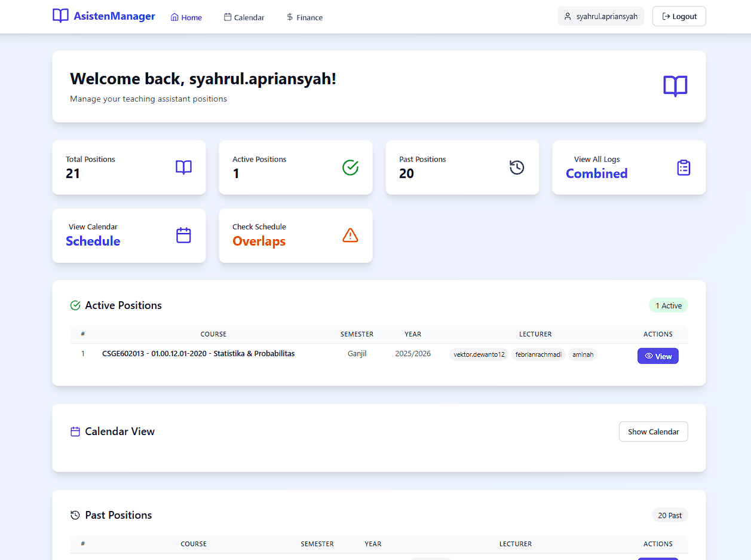Viewport: 751px width, 560px height.
Task: Open Combined logs link
Action: pyautogui.click(x=596, y=173)
